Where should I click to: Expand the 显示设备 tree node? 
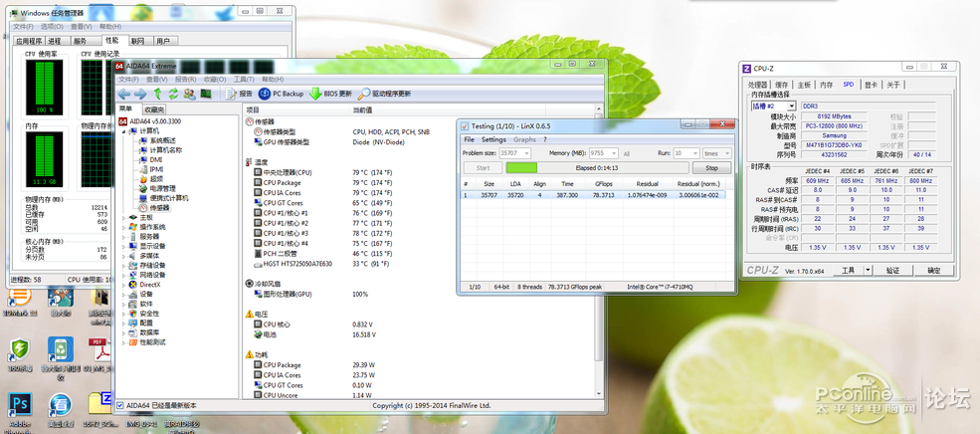pyautogui.click(x=123, y=247)
